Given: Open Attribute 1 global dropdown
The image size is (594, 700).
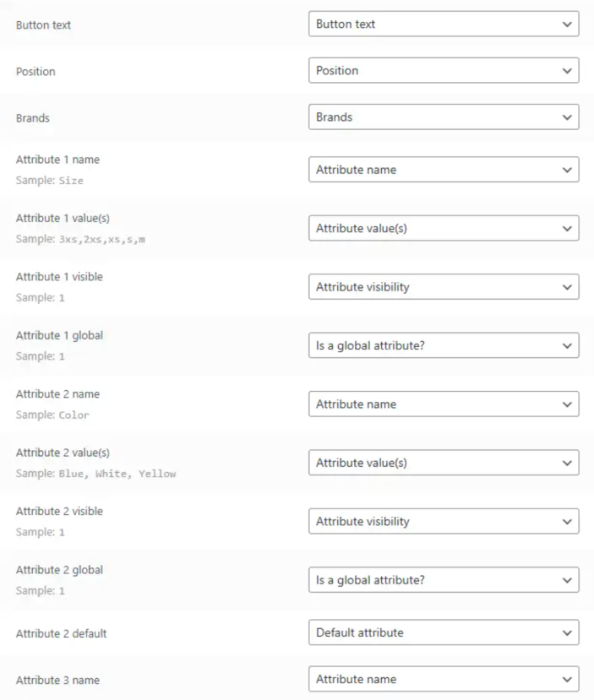Looking at the screenshot, I should pyautogui.click(x=443, y=345).
